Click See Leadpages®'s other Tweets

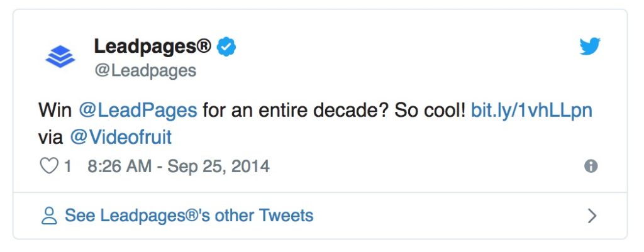189,216
